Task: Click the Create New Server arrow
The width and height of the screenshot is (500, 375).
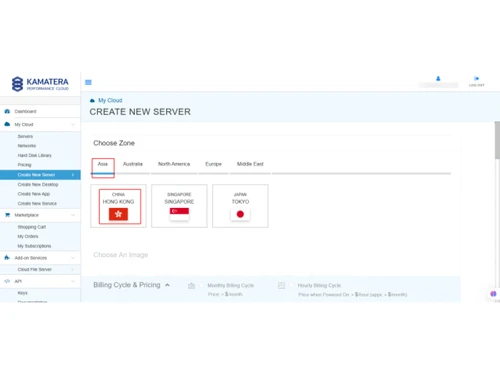Action: coord(73,175)
